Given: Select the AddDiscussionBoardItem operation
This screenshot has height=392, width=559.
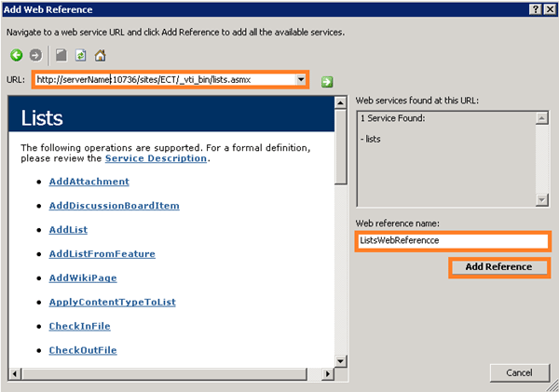Looking at the screenshot, I should point(115,206).
